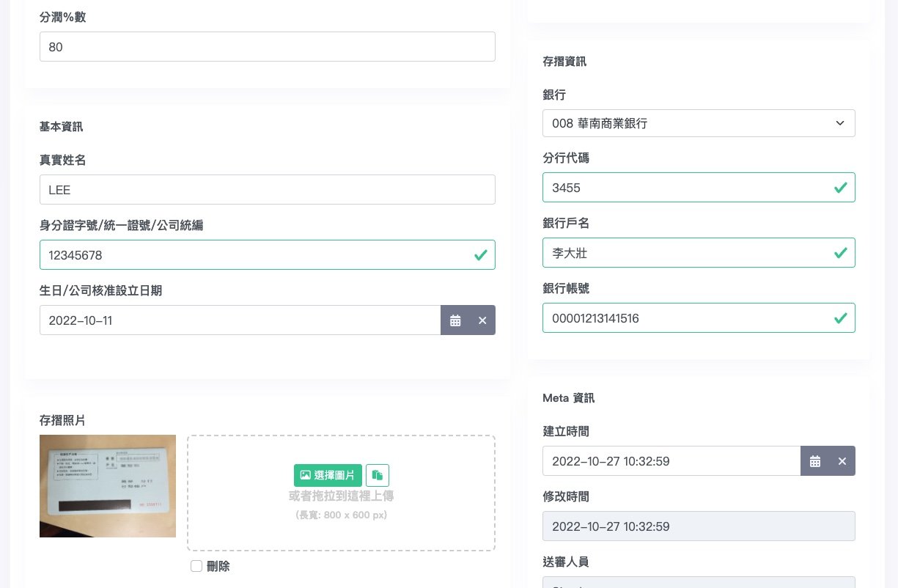Focus the 身分證字號 field with 12345678
Screen dimensions: 898x588
click(x=257, y=255)
